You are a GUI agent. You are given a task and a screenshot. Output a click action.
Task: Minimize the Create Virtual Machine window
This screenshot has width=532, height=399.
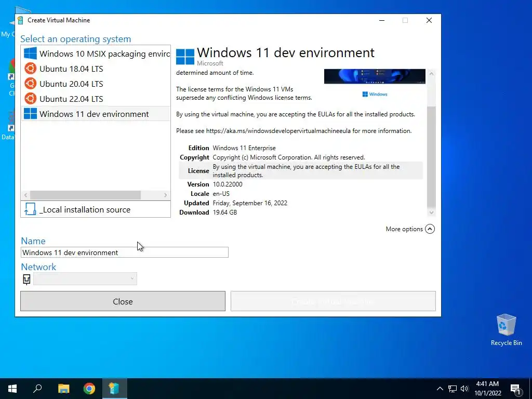coord(382,20)
